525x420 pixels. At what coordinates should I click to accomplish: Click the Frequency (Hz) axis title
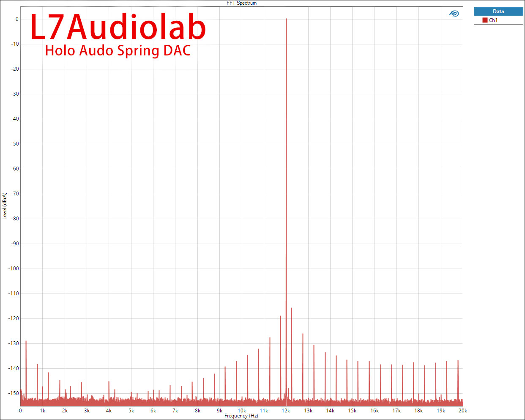pos(241,416)
